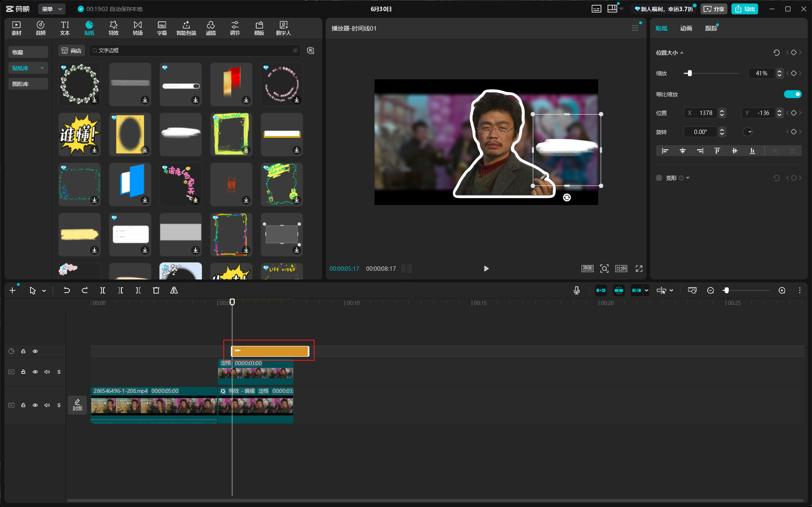Toggle the 等比缩放 proportional scale switch
This screenshot has width=812, height=507.
click(793, 94)
